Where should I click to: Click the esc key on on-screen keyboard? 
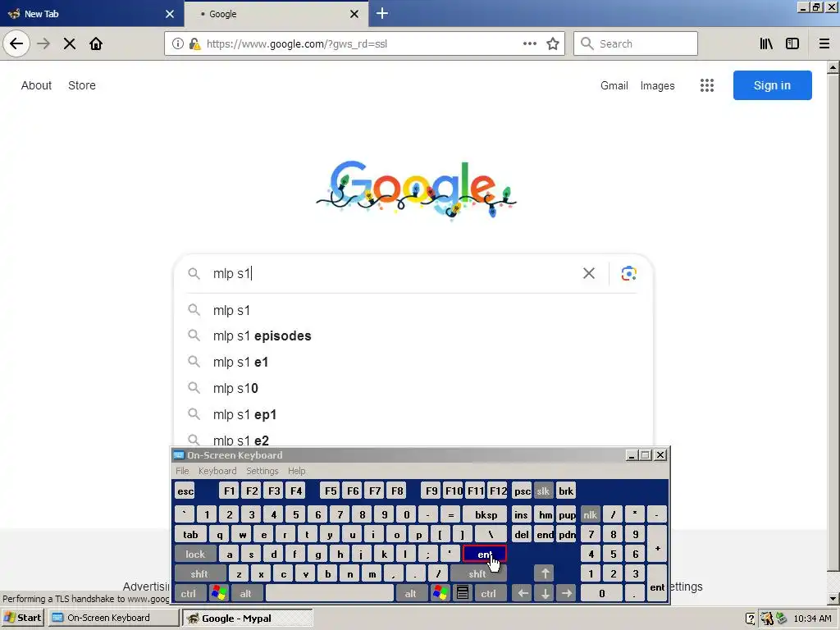pos(185,491)
